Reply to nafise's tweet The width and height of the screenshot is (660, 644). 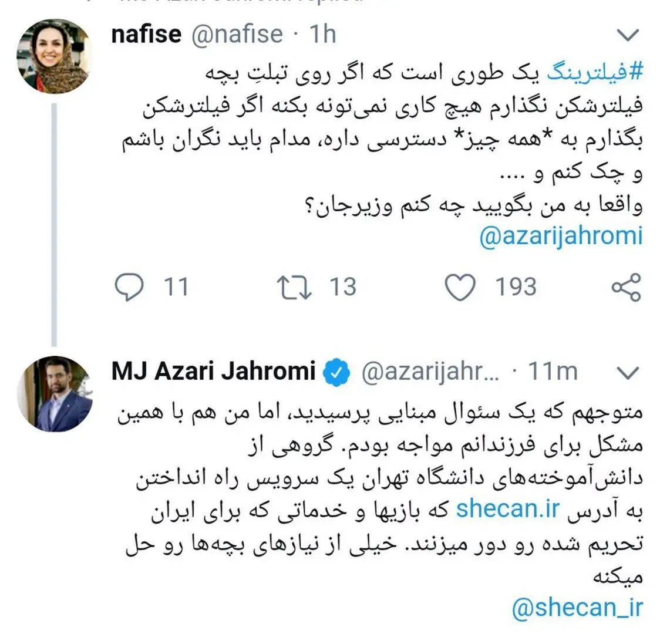pos(128,288)
